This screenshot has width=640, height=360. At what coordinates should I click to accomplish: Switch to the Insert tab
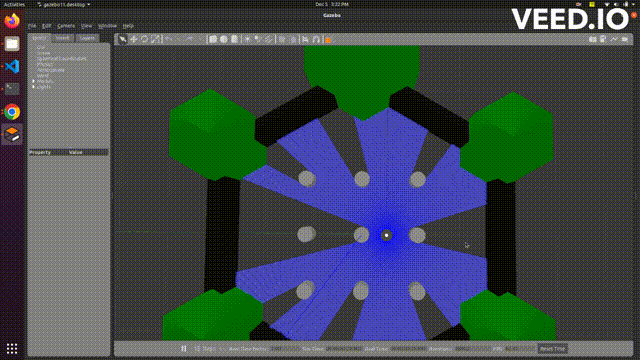point(62,38)
